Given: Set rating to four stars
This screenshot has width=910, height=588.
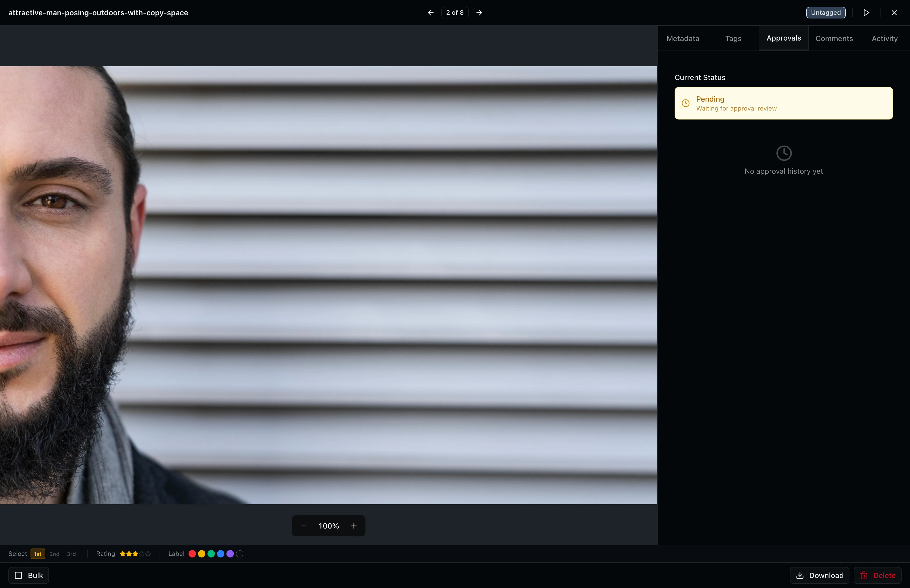Looking at the screenshot, I should tap(142, 554).
